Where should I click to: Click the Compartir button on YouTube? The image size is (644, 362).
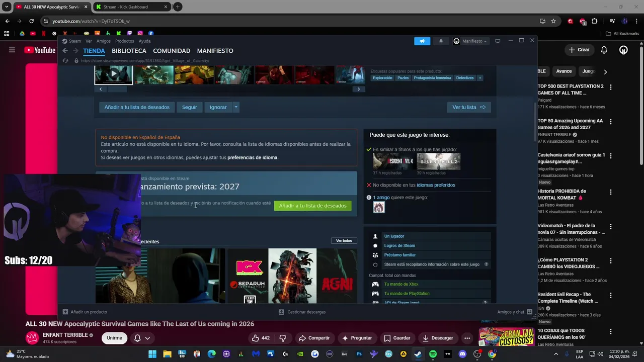click(x=313, y=338)
